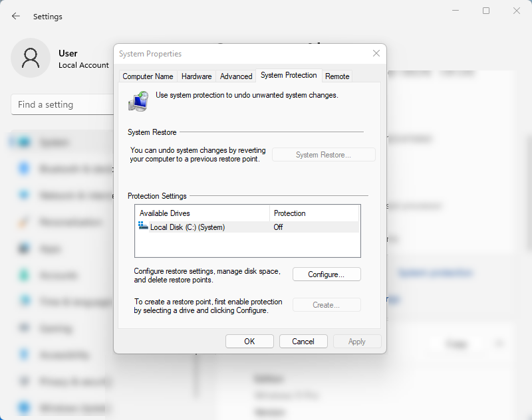The width and height of the screenshot is (532, 420).
Task: Open the Configure... restore settings button
Action: 327,274
